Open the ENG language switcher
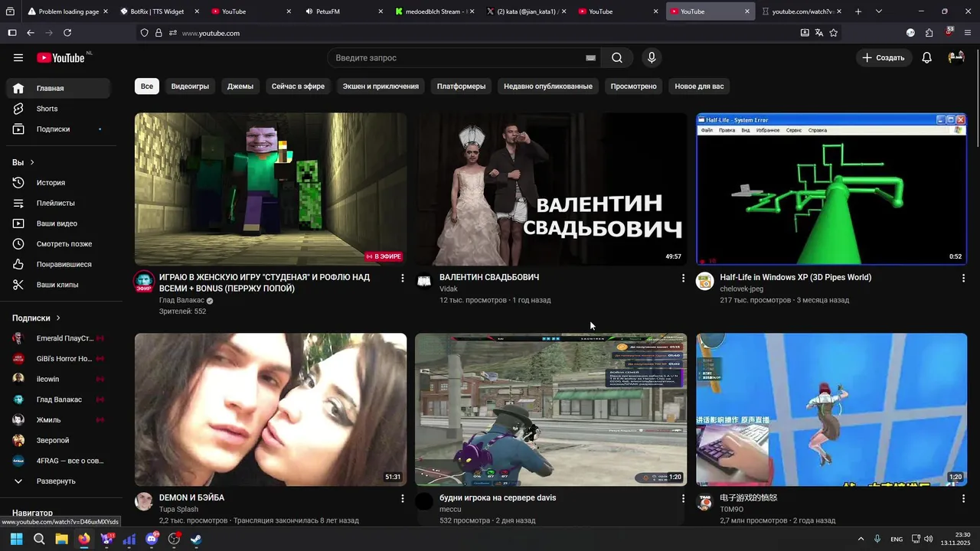Viewport: 980px width, 551px height. (x=897, y=539)
